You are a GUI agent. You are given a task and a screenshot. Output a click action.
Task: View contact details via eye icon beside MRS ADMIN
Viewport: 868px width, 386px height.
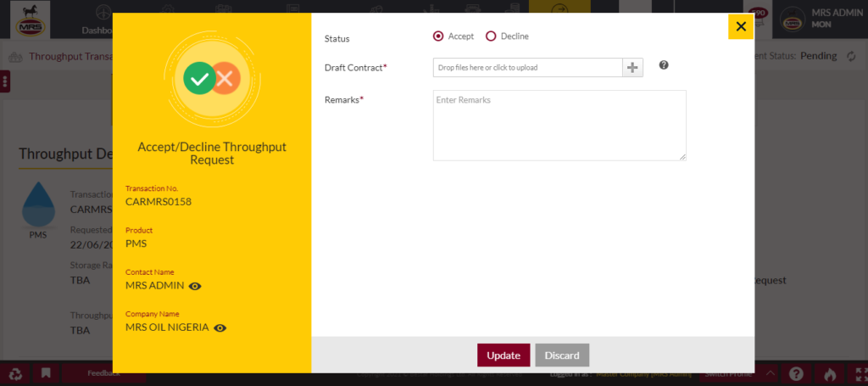click(x=195, y=286)
